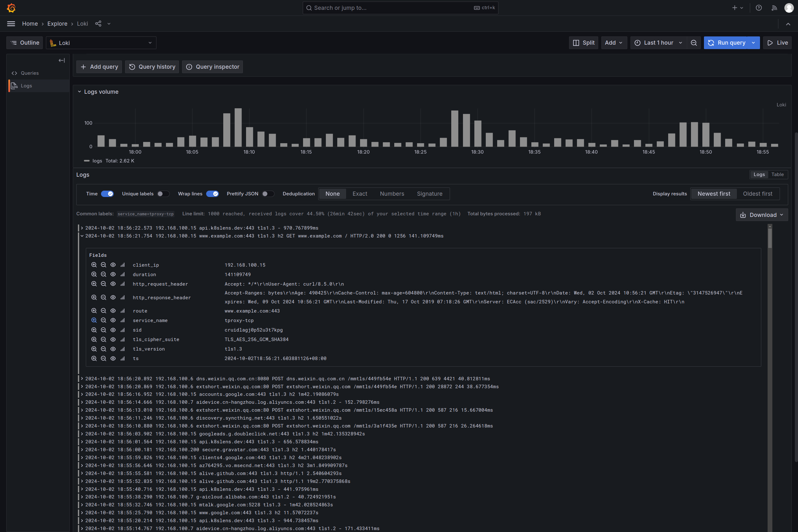Click the Grafana logo icon
Screen dimensions: 798x532
(x=11, y=8)
